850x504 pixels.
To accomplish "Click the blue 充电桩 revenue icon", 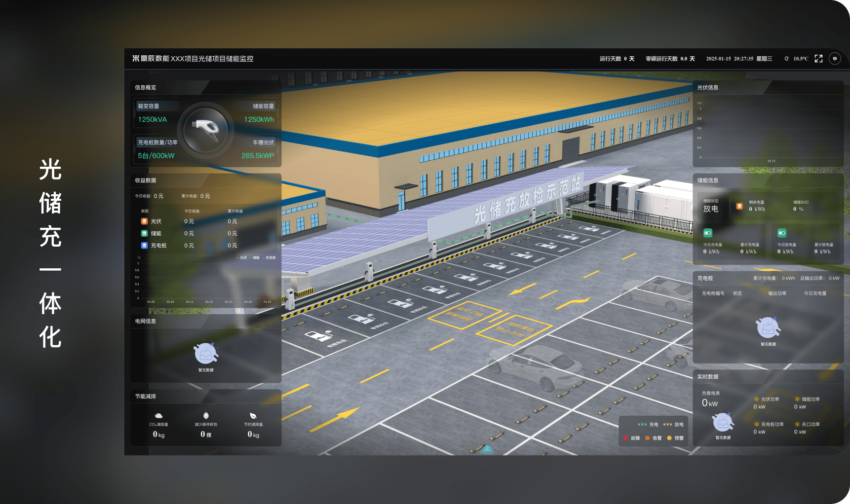I will [x=144, y=245].
